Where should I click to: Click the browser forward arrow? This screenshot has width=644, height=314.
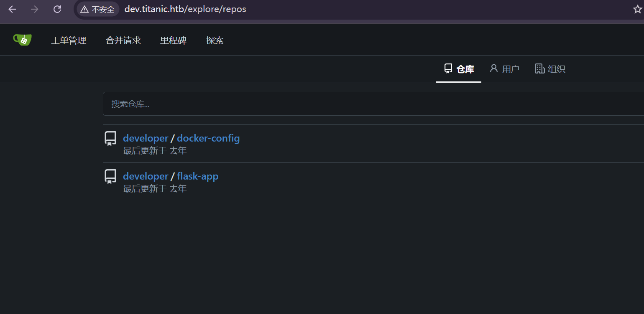tap(35, 9)
